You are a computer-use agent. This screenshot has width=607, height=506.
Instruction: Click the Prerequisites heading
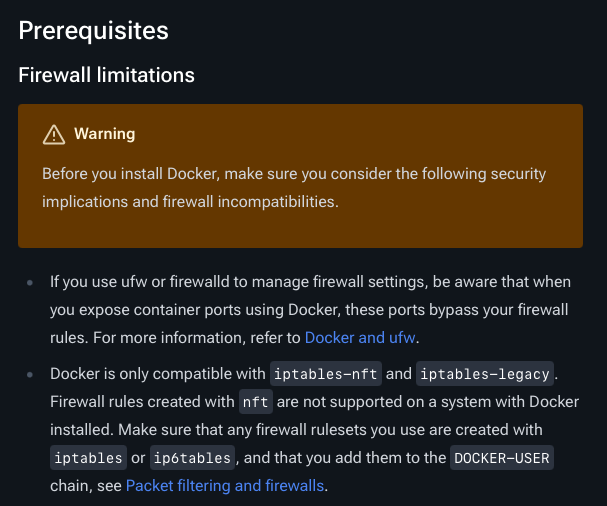tap(94, 30)
